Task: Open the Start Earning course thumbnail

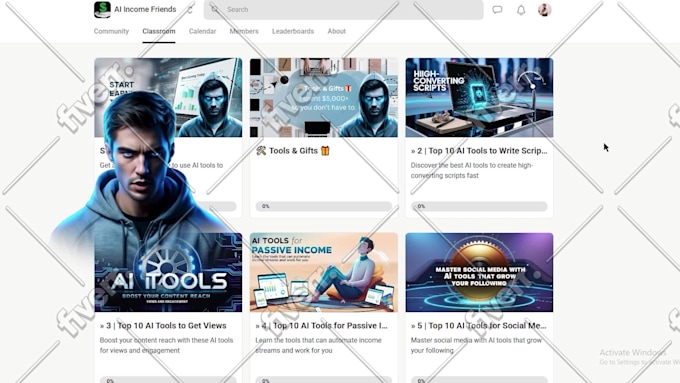Action: click(x=168, y=98)
